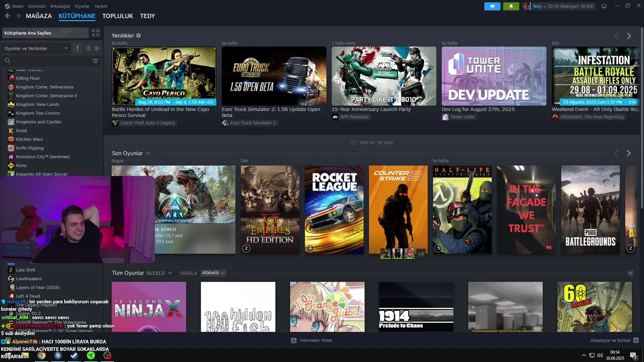The image size is (644, 362).
Task: Advance Son Oyunlar shelf with right arrow
Action: point(628,153)
